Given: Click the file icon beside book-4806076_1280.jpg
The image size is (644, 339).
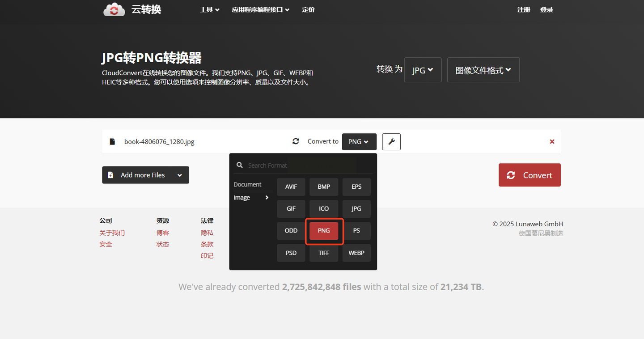Looking at the screenshot, I should click(x=112, y=142).
